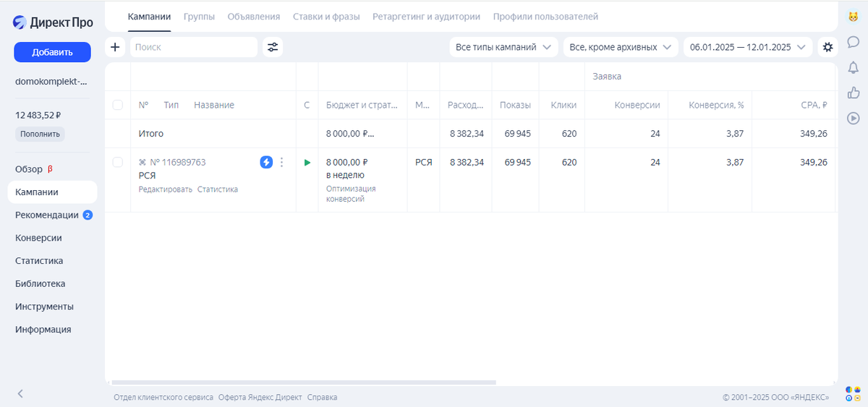
Task: Open Оферта Яндекс Директ footer link
Action: (x=260, y=398)
